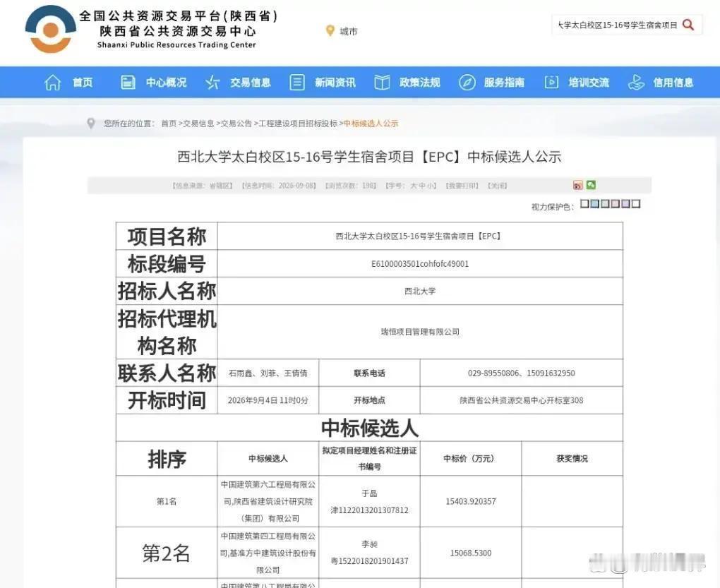Select the first white eye-protection color
This screenshot has height=588, width=720.
tap(584, 203)
